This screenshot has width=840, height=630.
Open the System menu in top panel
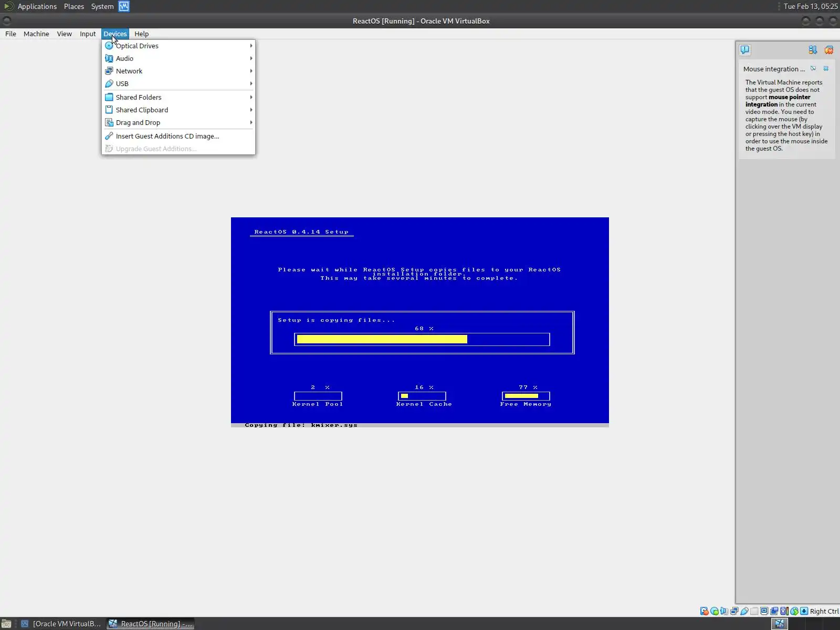click(102, 6)
